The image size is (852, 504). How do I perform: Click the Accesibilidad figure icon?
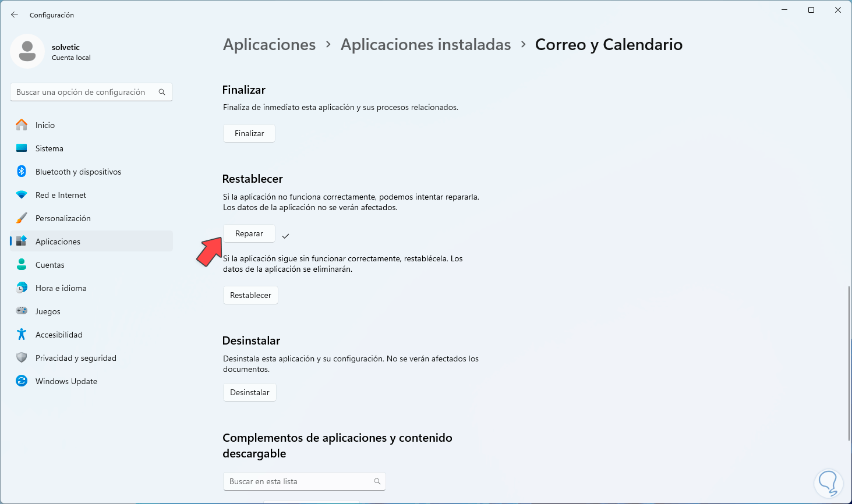tap(22, 335)
